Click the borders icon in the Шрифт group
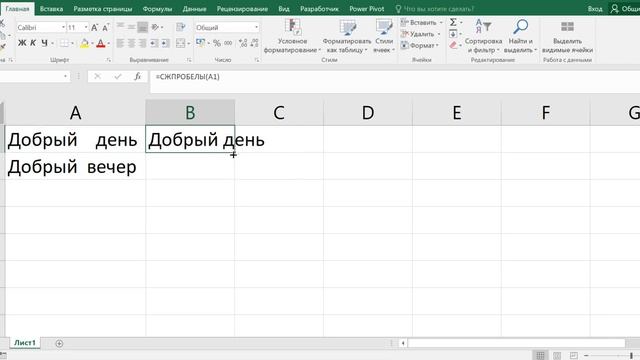Viewport: 640px width, 360px height. [64, 43]
